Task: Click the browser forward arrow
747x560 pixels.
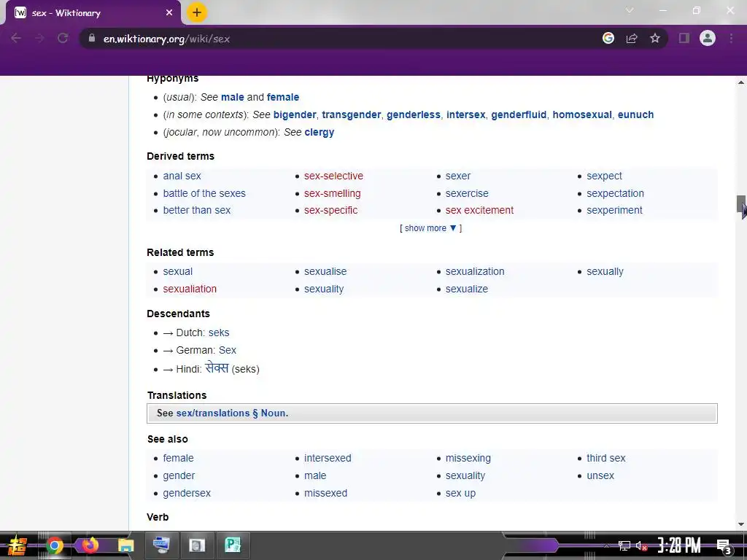Action: point(39,38)
